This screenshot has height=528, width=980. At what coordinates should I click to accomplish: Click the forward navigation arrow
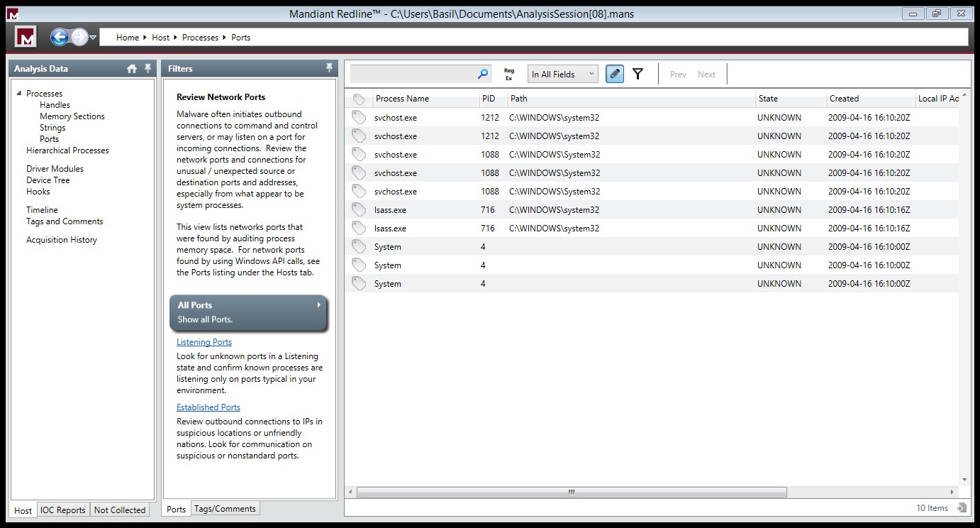(x=79, y=37)
